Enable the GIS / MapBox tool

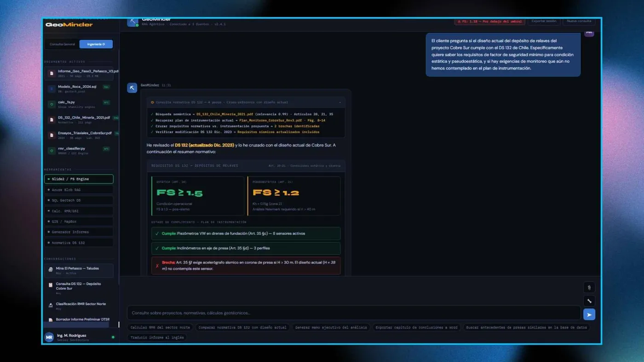(x=79, y=221)
